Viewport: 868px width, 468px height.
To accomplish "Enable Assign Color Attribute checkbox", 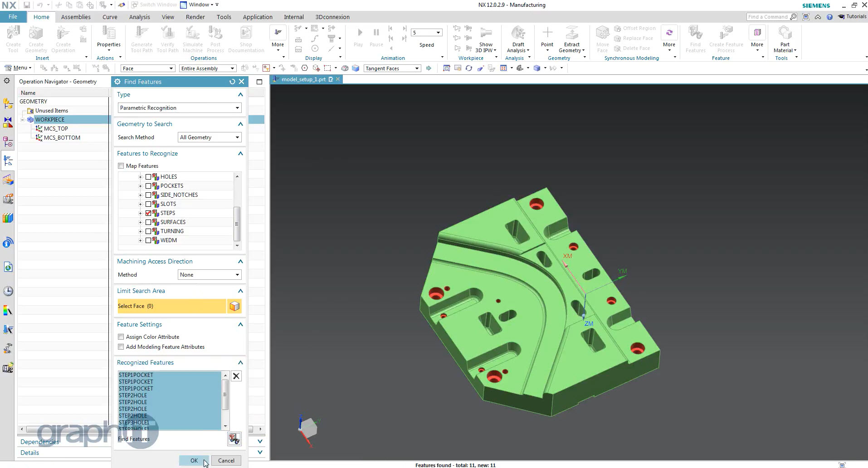I will (x=121, y=337).
